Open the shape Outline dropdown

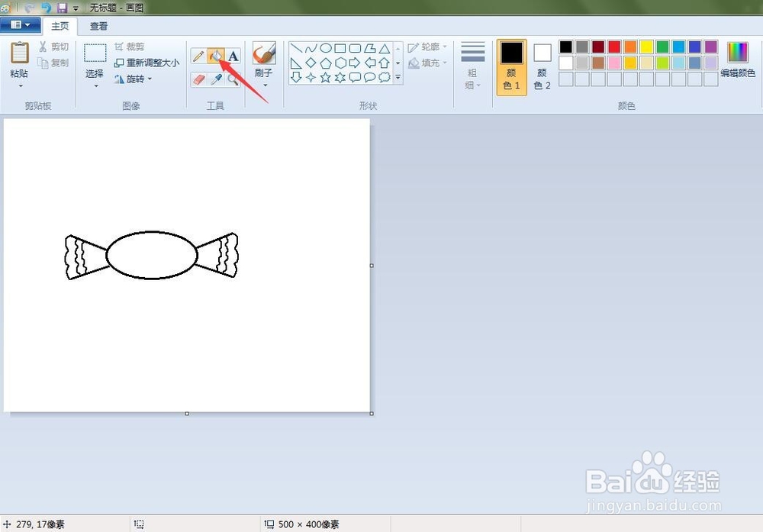click(x=427, y=47)
